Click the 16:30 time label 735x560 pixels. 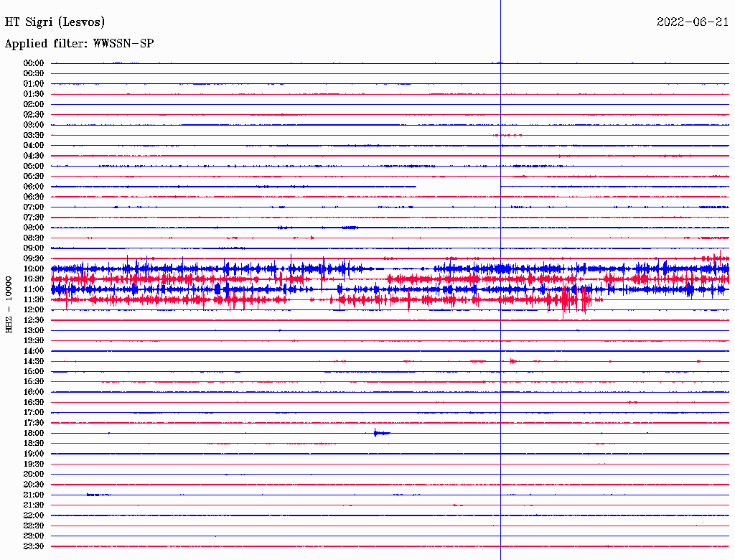coord(34,403)
